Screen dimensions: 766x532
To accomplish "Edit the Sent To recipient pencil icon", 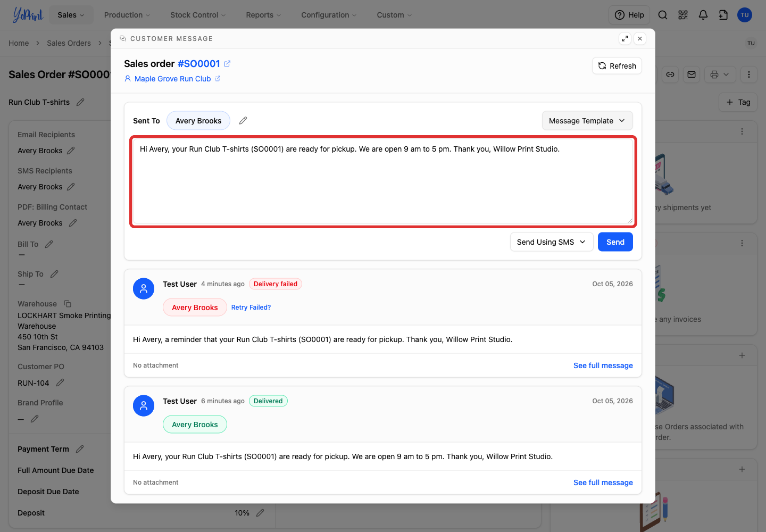I will 243,121.
